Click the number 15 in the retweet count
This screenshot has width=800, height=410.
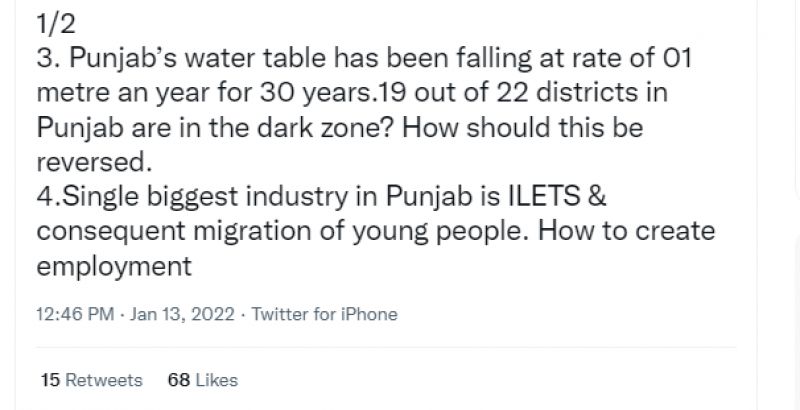[50, 381]
